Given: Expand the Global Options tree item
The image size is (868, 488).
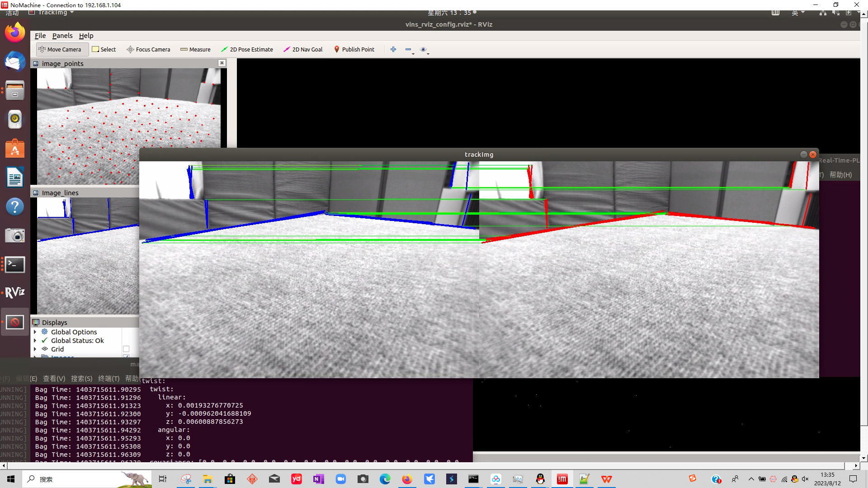Looking at the screenshot, I should [35, 332].
